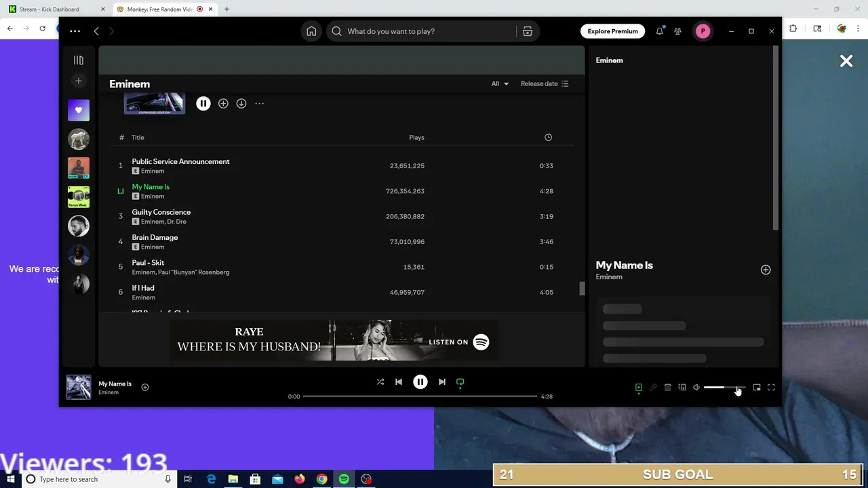
Task: Skip to the next track
Action: click(442, 382)
